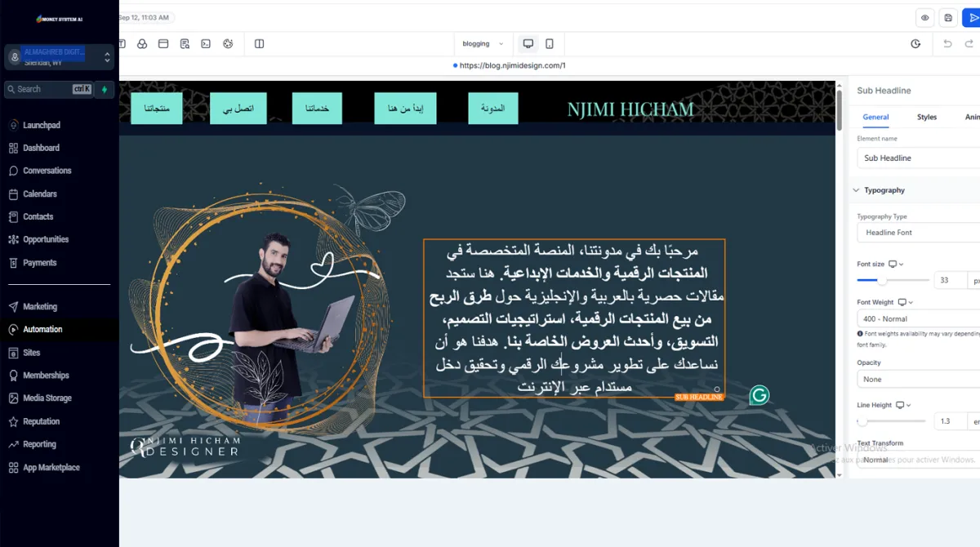This screenshot has height=547, width=980.
Task: Click the إبدأ من هنا nav button
Action: tap(405, 108)
